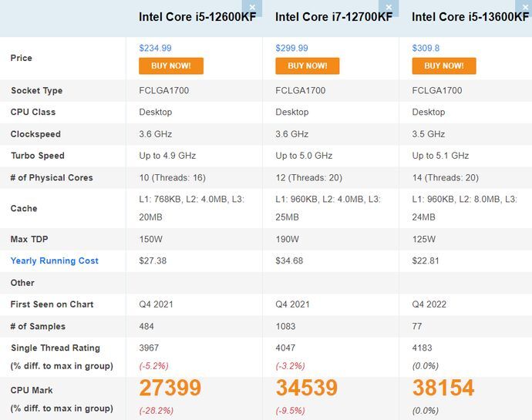532x420 pixels.
Task: Click the 34539 CPU Mark score
Action: click(x=307, y=388)
